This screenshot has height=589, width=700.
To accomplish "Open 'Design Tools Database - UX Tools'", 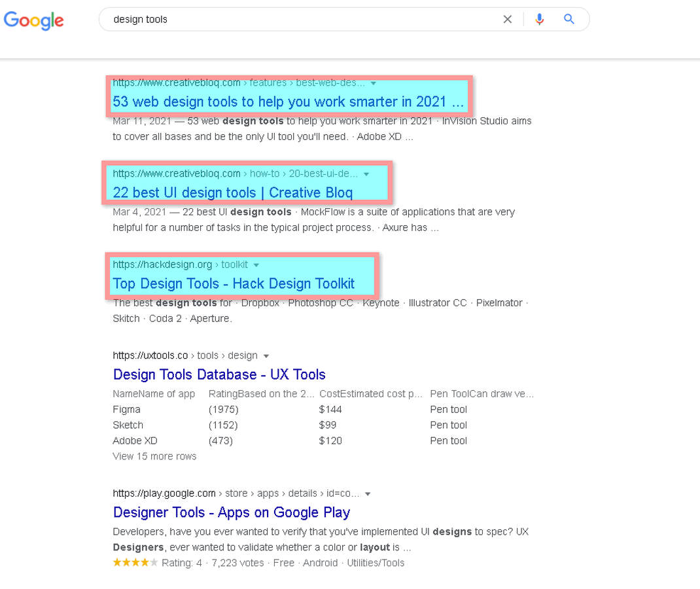I will point(219,374).
